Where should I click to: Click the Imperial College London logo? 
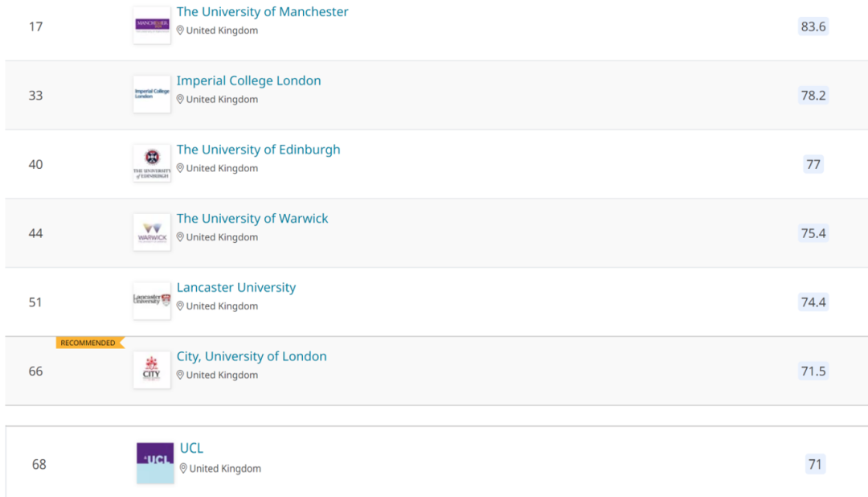(152, 94)
